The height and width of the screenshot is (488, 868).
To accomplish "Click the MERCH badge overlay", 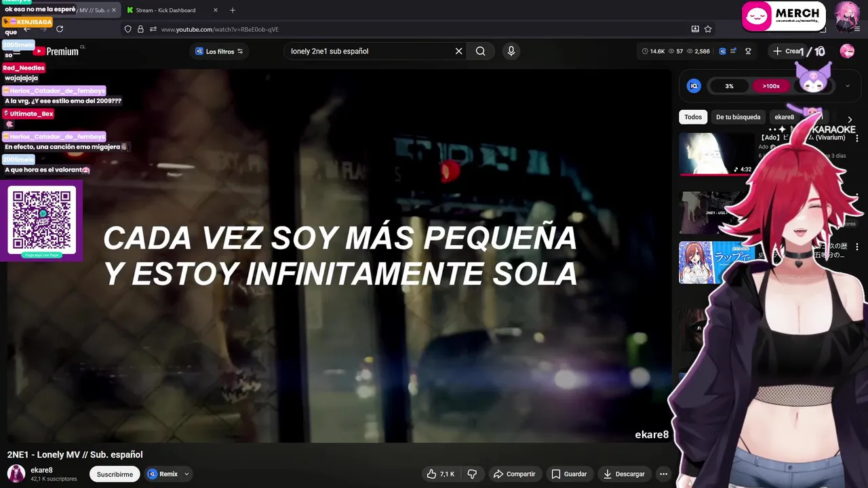I will click(x=784, y=16).
